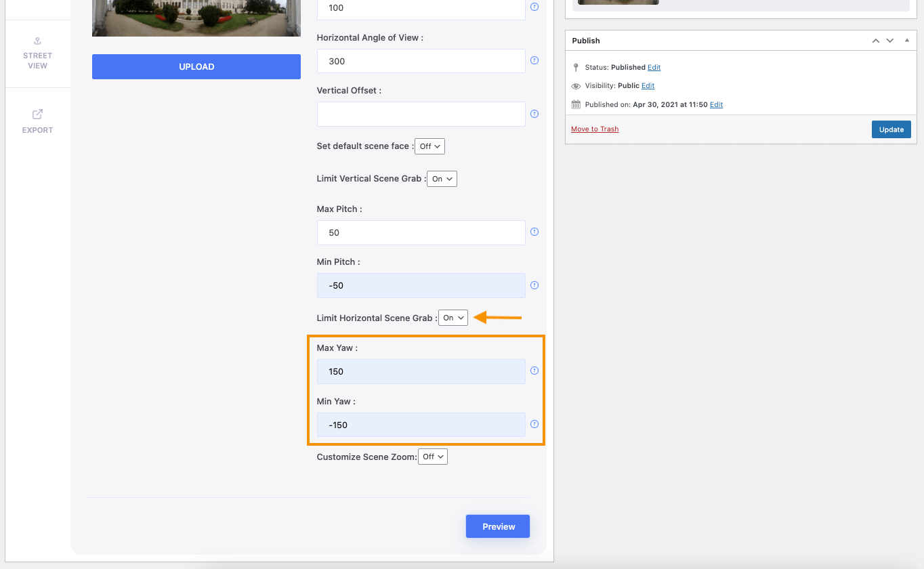The width and height of the screenshot is (924, 569).
Task: Collapse the Publish panel
Action: [x=907, y=41]
